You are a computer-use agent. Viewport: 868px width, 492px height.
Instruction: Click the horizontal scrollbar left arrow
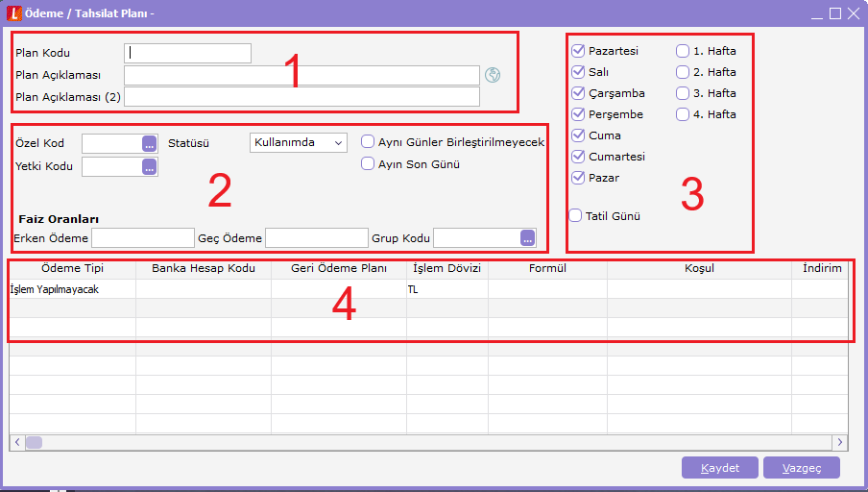pyautogui.click(x=17, y=442)
